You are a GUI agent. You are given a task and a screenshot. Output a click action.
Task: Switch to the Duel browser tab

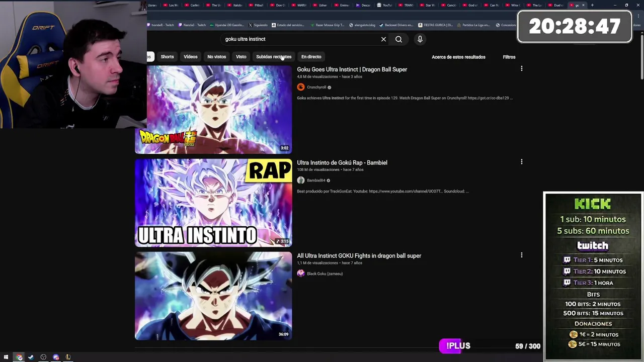(556, 5)
